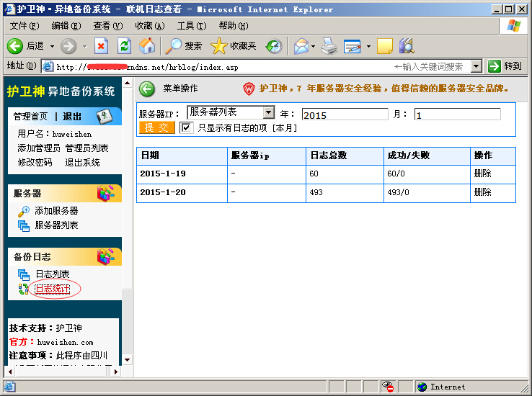532x396 pixels.
Task: Open the address bar search dropdown arrow
Action: coord(476,66)
